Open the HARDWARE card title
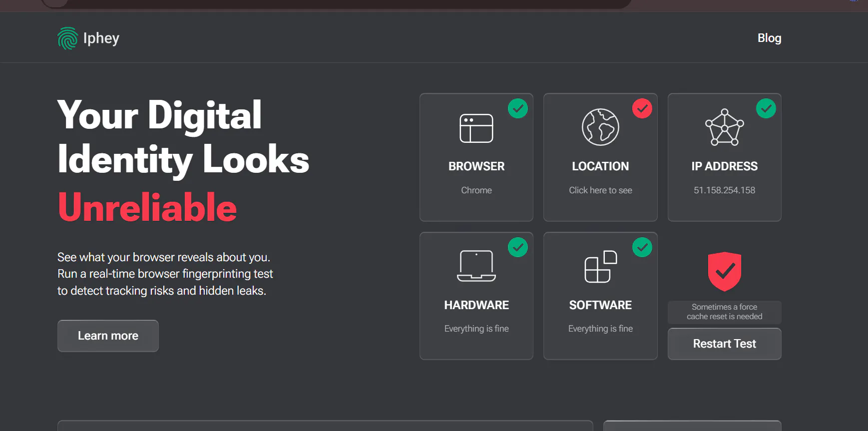This screenshot has height=431, width=868. pos(476,305)
